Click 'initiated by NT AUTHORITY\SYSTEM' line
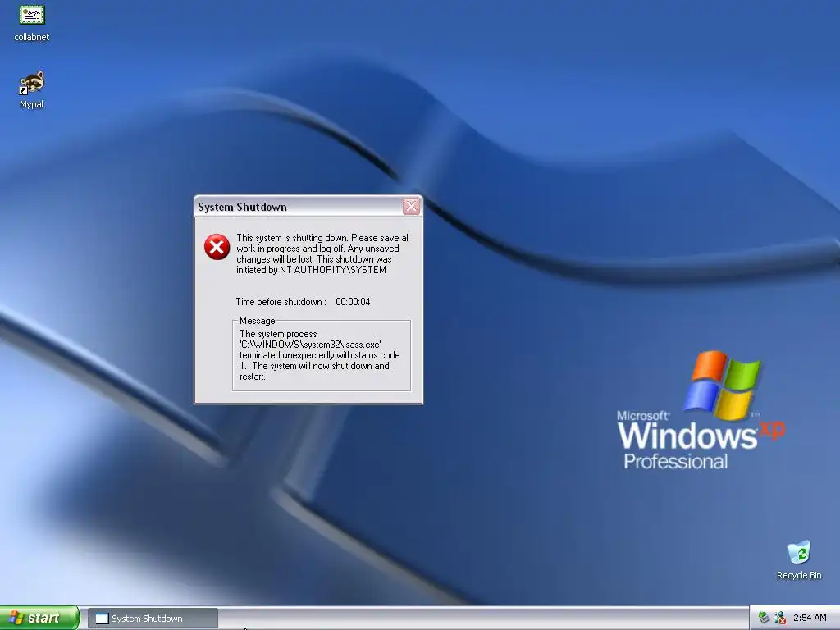The height and width of the screenshot is (630, 840). point(311,269)
